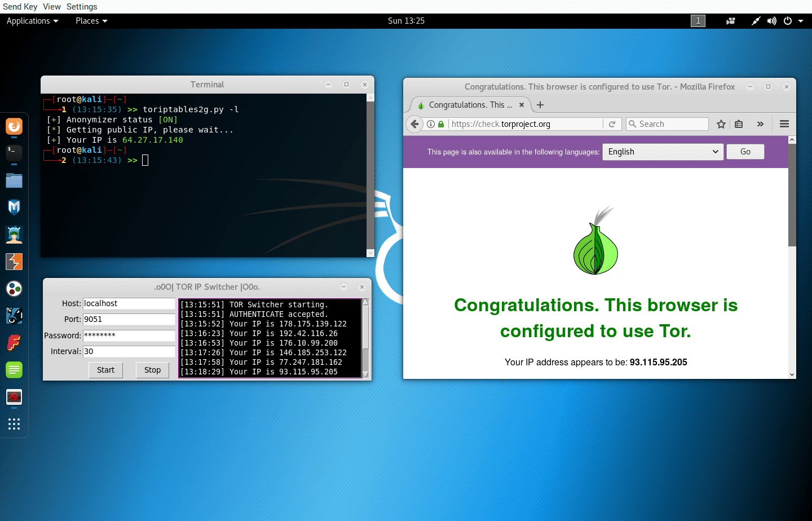812x521 pixels.
Task: Click the Firefox page scrollbar
Action: [792, 195]
